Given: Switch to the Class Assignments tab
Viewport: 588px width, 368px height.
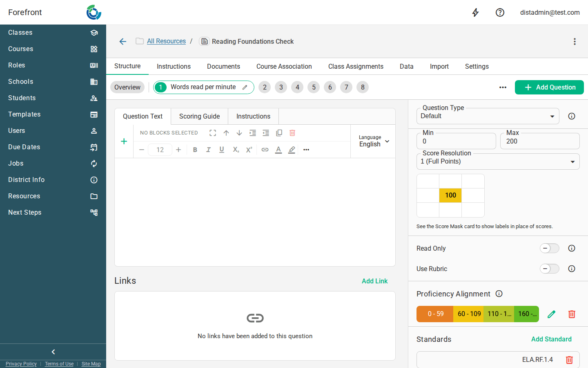Looking at the screenshot, I should 356,66.
